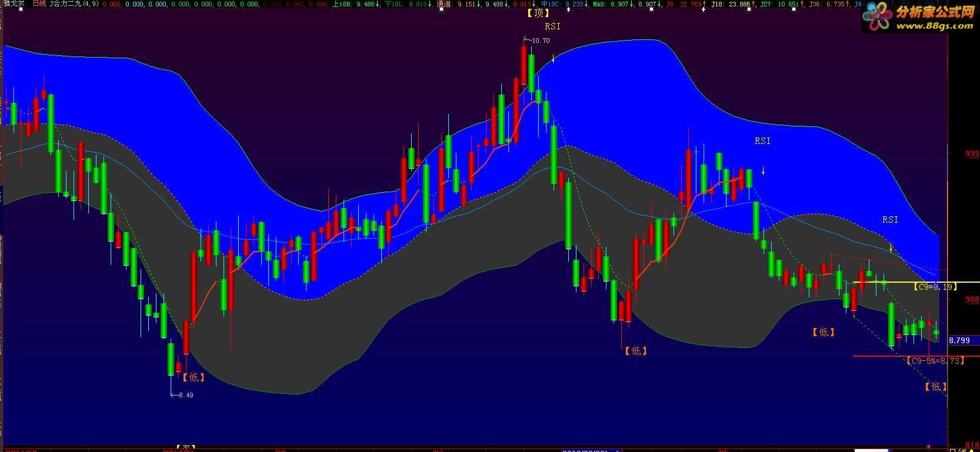Click the 雅戈尔 stock name label

(14, 4)
